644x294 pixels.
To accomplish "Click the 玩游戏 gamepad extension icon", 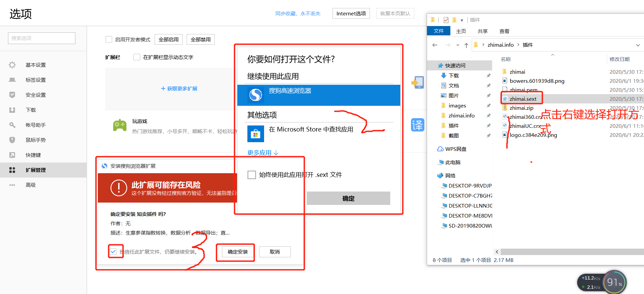I will pos(120,125).
